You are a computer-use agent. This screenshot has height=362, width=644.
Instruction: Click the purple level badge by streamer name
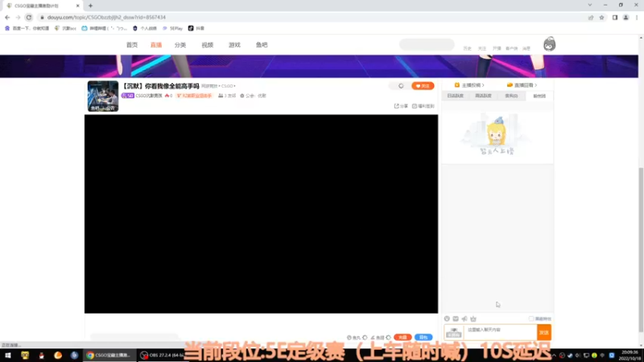(128, 96)
